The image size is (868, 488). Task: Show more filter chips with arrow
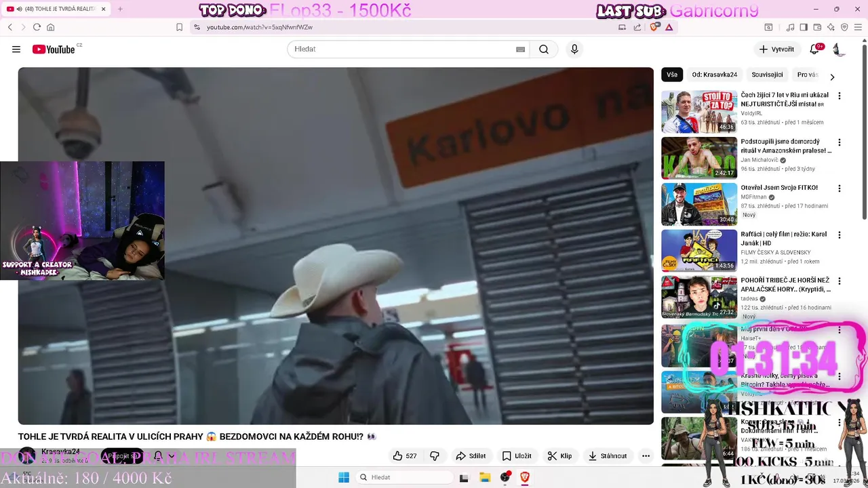point(832,77)
